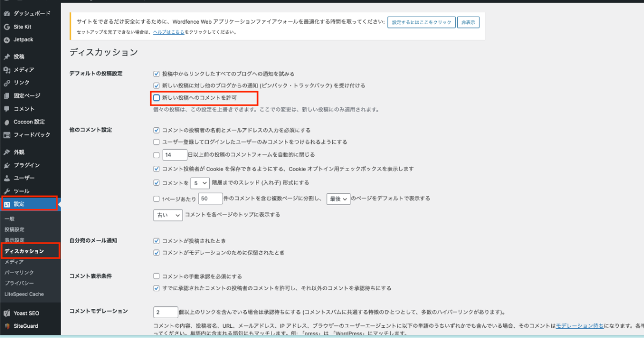This screenshot has height=338, width=644.
Task: Dismiss the Wordfence notice with 非表示 button
Action: pos(469,22)
